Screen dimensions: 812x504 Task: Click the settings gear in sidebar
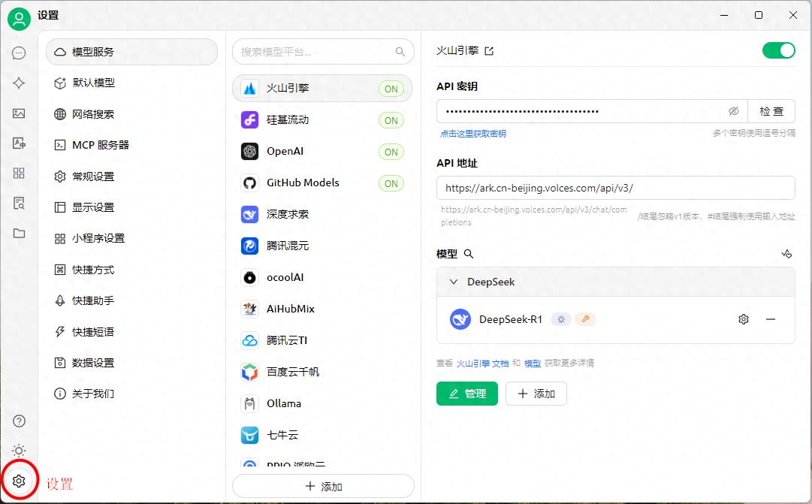[19, 481]
